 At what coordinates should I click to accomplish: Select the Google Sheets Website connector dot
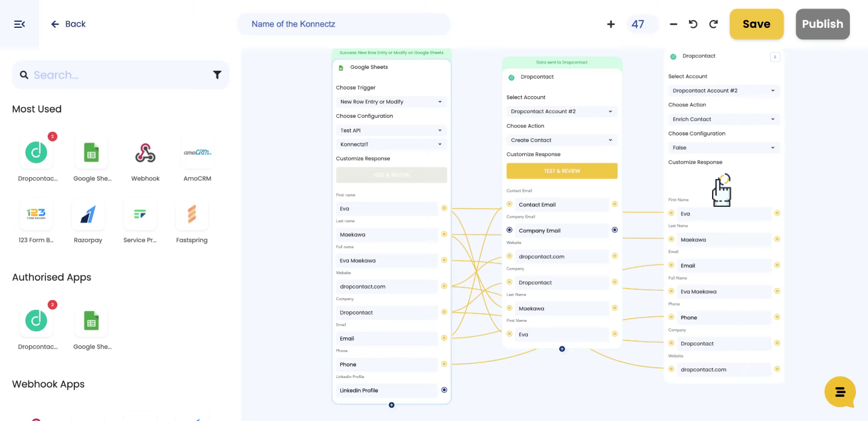tap(444, 286)
